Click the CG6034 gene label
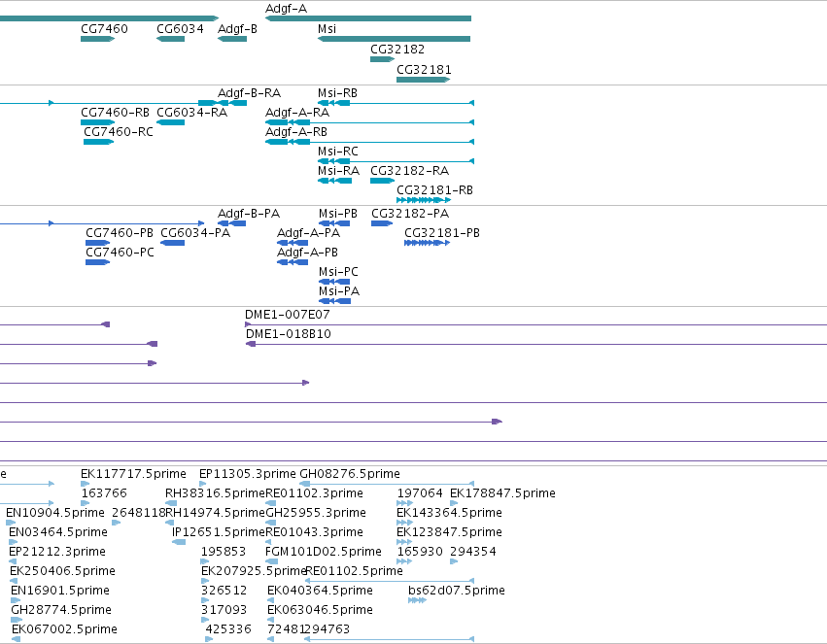 coord(180,29)
